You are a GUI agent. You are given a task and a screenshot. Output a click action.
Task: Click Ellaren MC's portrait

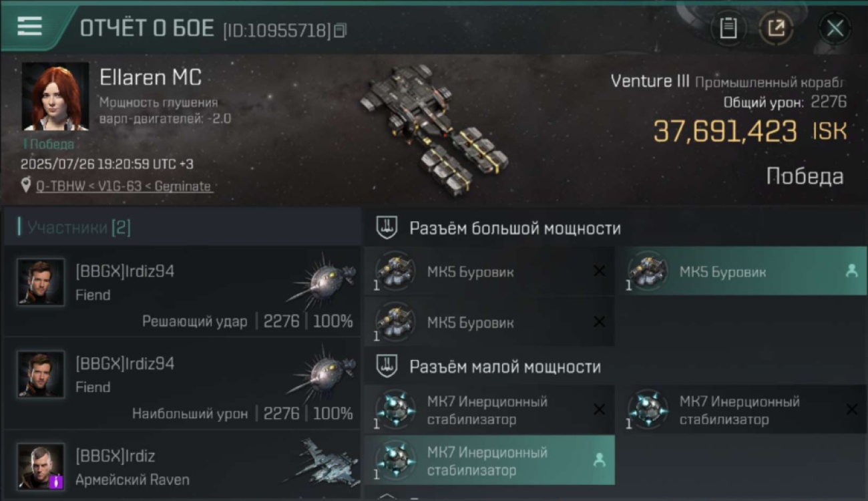click(x=55, y=96)
